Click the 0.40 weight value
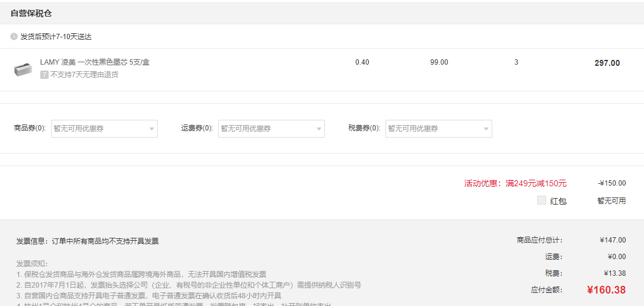This screenshot has width=644, height=306. tap(362, 62)
